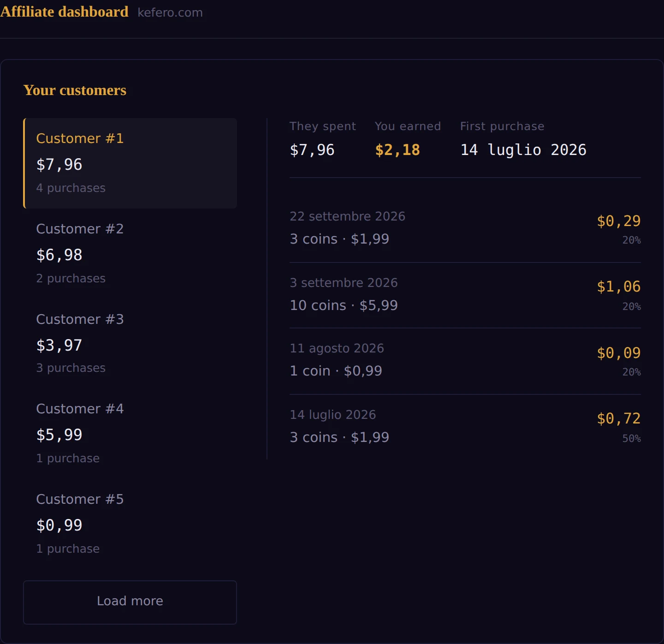Click the Load more button

[x=130, y=602]
